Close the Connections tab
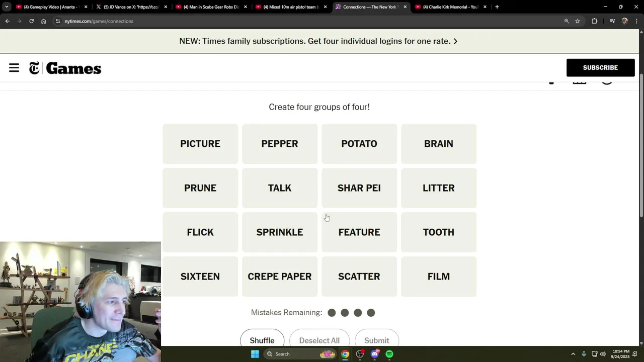Viewport: 644px width, 362px height. pyautogui.click(x=405, y=7)
